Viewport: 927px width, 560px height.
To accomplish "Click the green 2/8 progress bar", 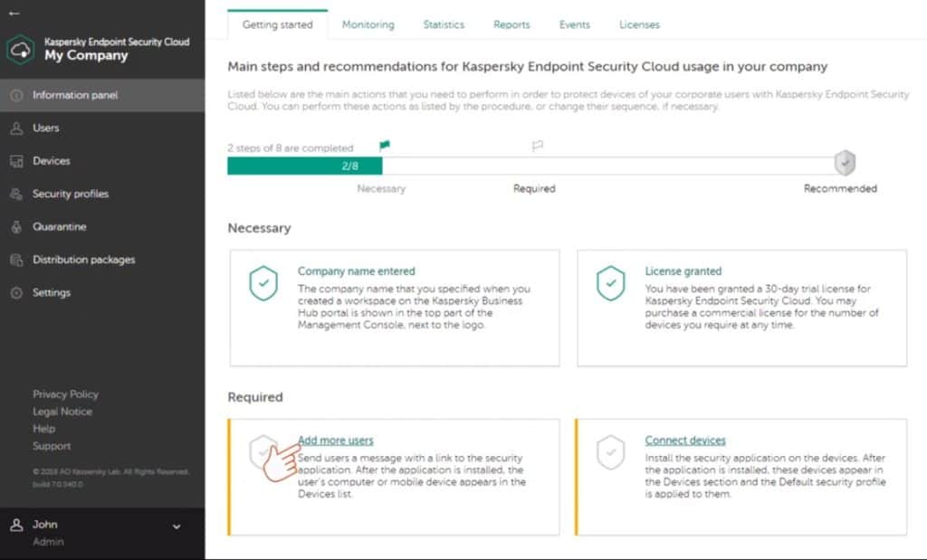I will (304, 166).
